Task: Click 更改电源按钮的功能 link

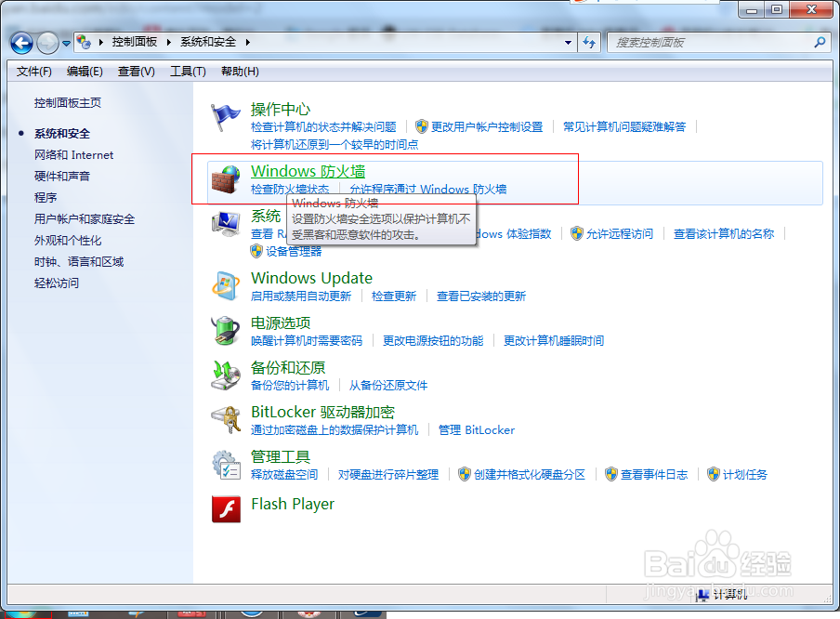Action: (x=433, y=340)
